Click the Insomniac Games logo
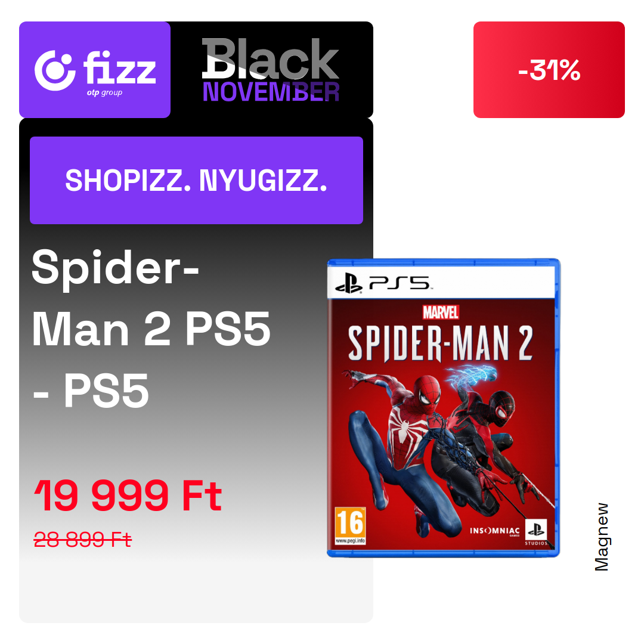 point(495,531)
